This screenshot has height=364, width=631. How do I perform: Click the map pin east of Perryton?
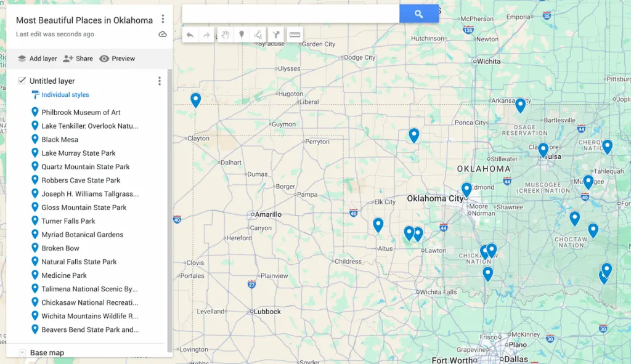[x=413, y=135]
